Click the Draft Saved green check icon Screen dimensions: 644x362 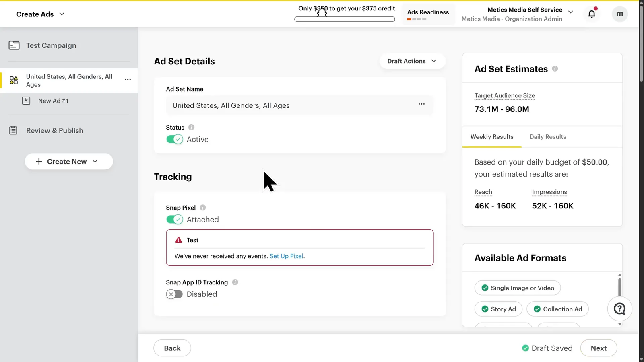click(x=525, y=348)
